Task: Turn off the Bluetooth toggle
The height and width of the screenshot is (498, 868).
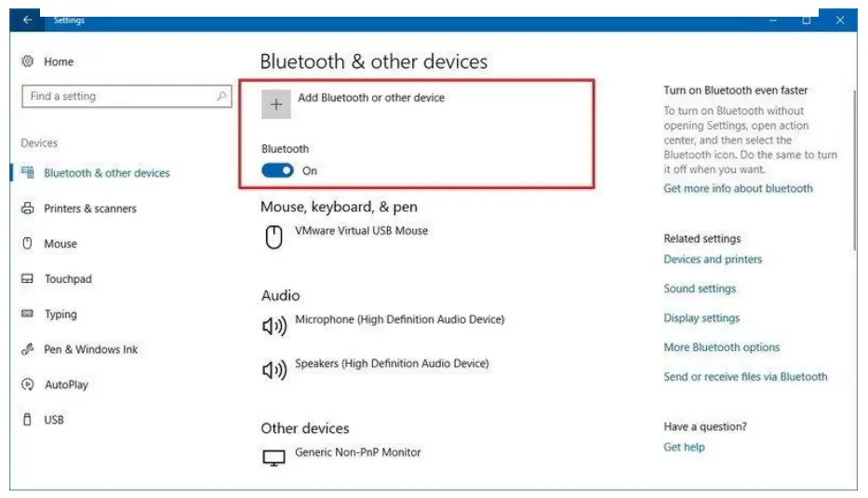Action: coord(277,170)
